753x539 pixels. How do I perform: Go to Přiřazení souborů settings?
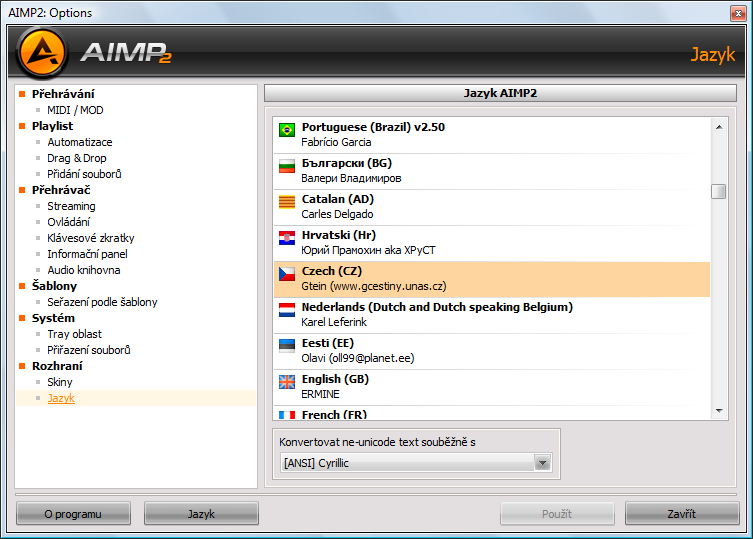coord(89,350)
